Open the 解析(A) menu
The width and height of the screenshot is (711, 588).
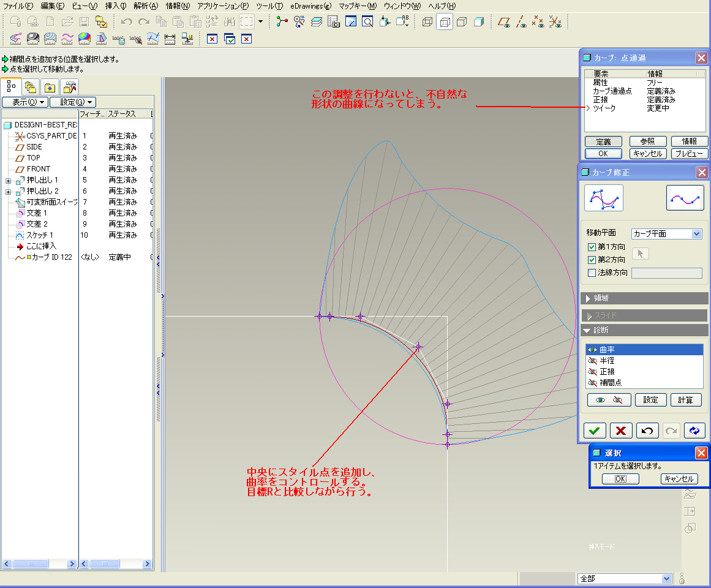point(146,6)
